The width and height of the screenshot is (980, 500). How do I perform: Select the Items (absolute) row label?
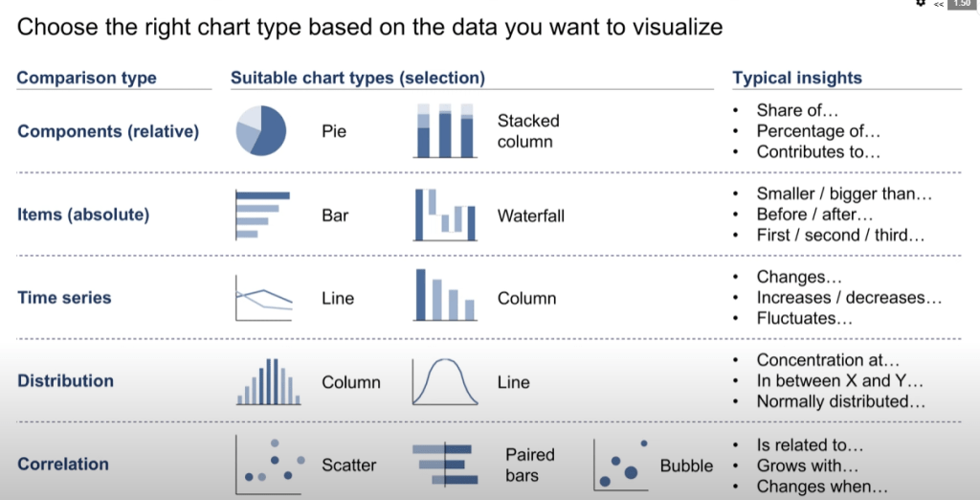point(83,215)
